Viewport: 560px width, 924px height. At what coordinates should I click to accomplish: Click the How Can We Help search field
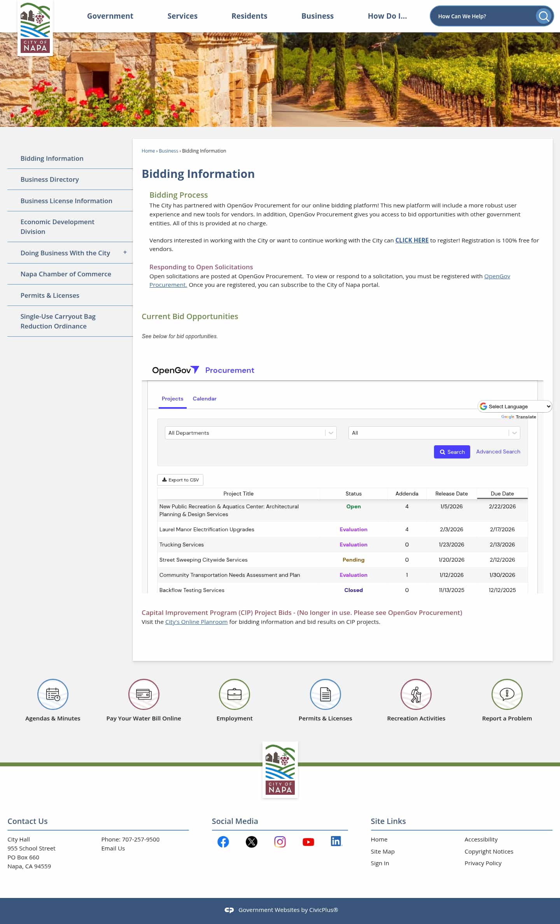(484, 16)
